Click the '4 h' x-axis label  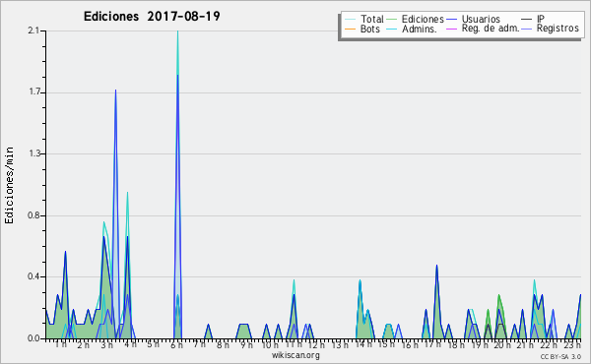pos(130,344)
